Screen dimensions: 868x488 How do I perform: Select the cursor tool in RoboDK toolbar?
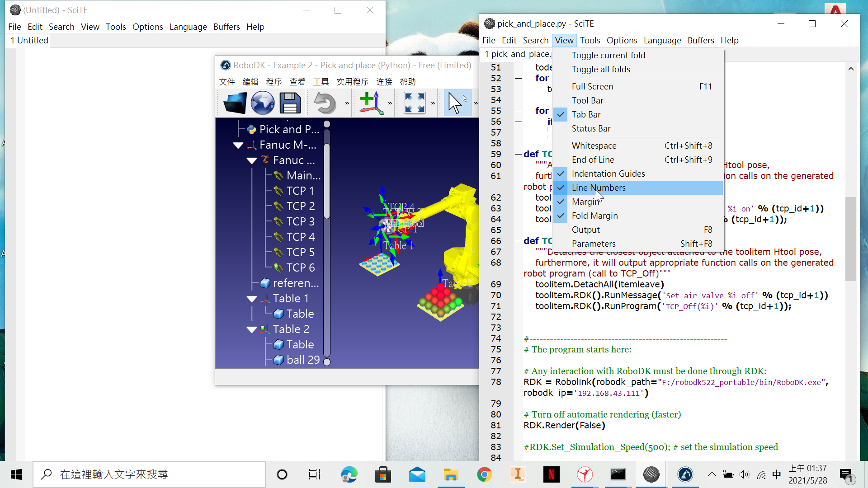pyautogui.click(x=457, y=103)
